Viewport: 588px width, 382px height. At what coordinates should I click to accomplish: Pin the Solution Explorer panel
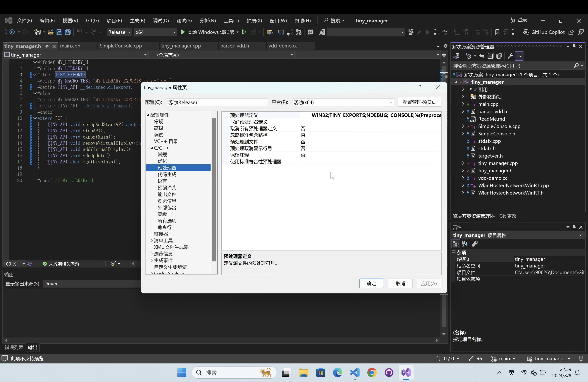574,46
